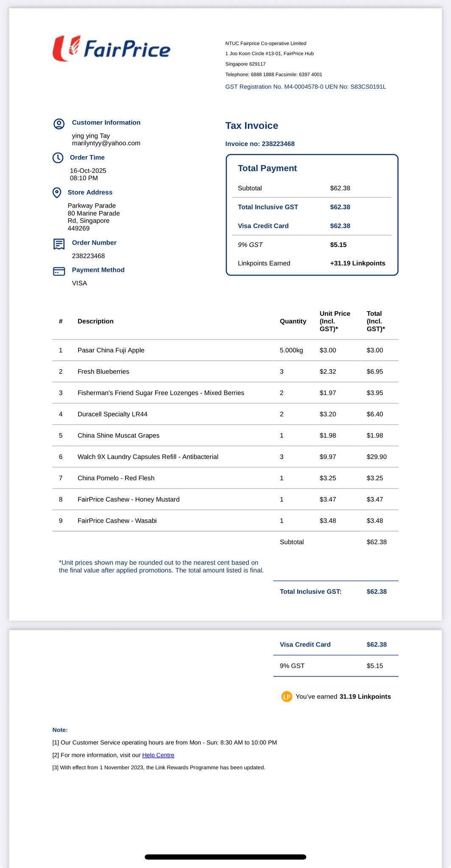The width and height of the screenshot is (451, 868).
Task: Click the Store Address location pin icon
Action: click(x=57, y=192)
